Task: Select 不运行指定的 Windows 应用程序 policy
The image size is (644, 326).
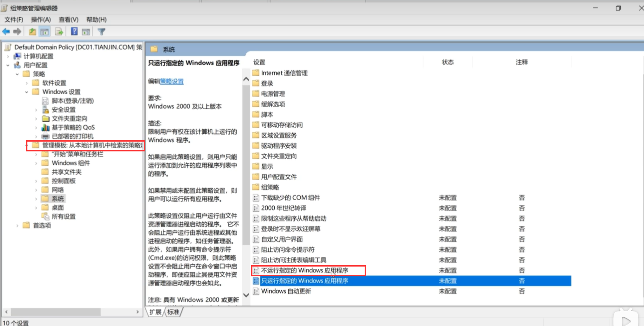Action: (x=304, y=270)
